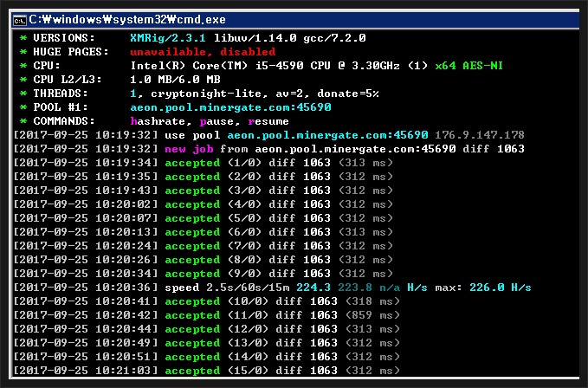
Task: Click accepted (9/0) log entry
Action: 203,274
